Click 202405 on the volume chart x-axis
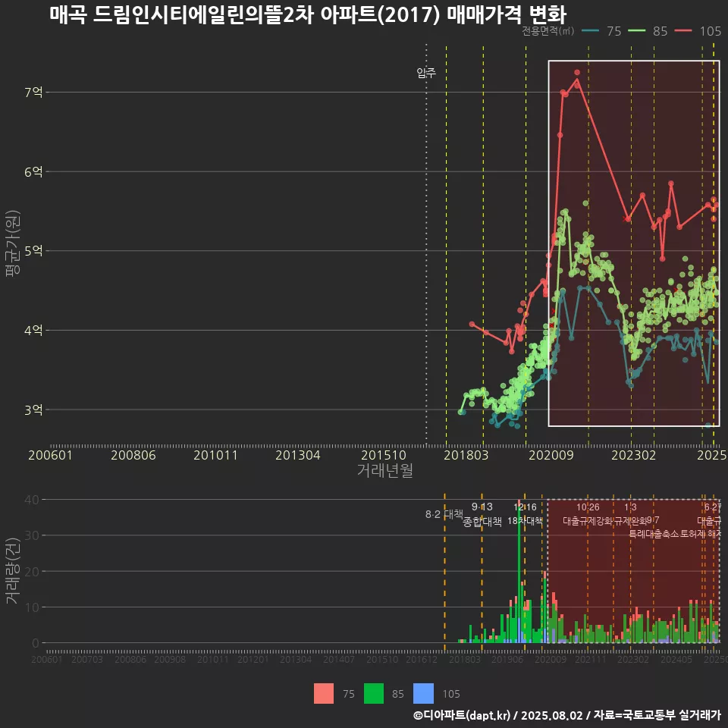 676,659
